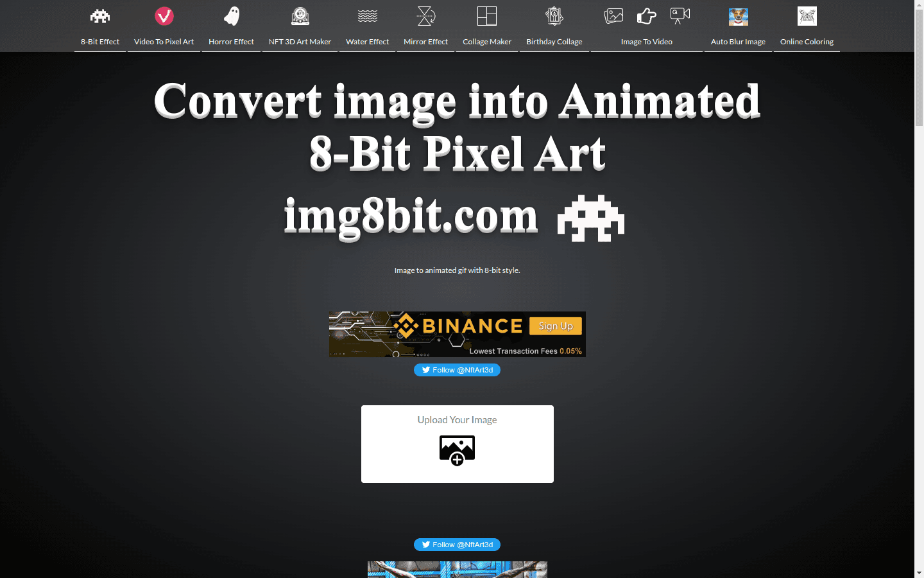Click the upper Follow @NftArt3d button
Screen dimensions: 924x578
point(457,370)
